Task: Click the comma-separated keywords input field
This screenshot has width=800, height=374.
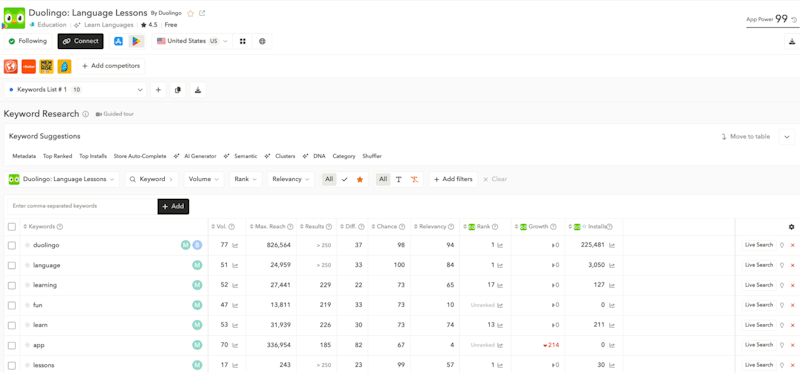Action: pyautogui.click(x=82, y=207)
